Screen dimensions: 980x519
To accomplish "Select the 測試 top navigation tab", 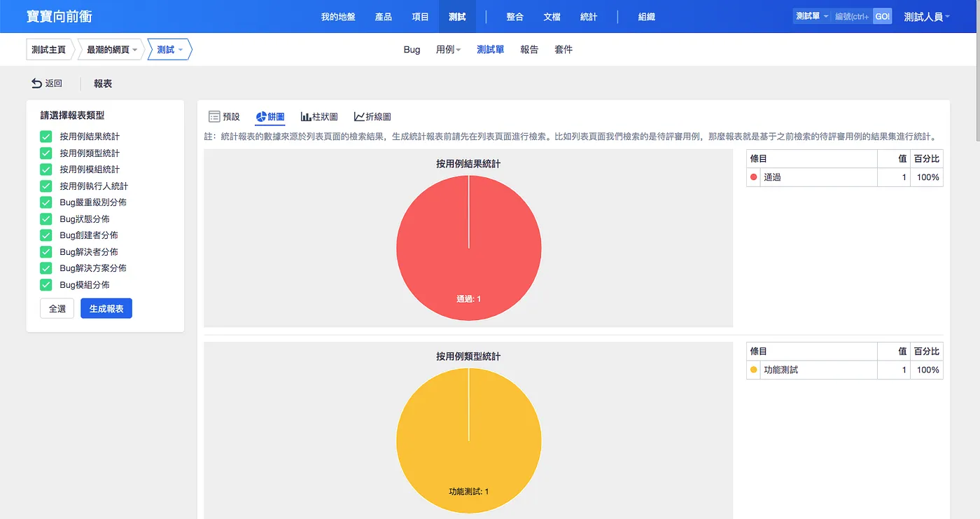I will pyautogui.click(x=457, y=16).
